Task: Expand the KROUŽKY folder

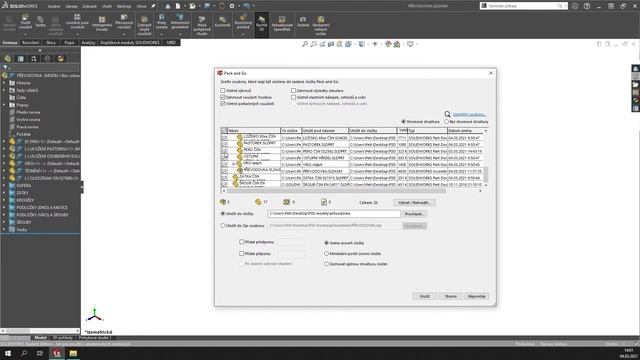Action: click(x=4, y=200)
